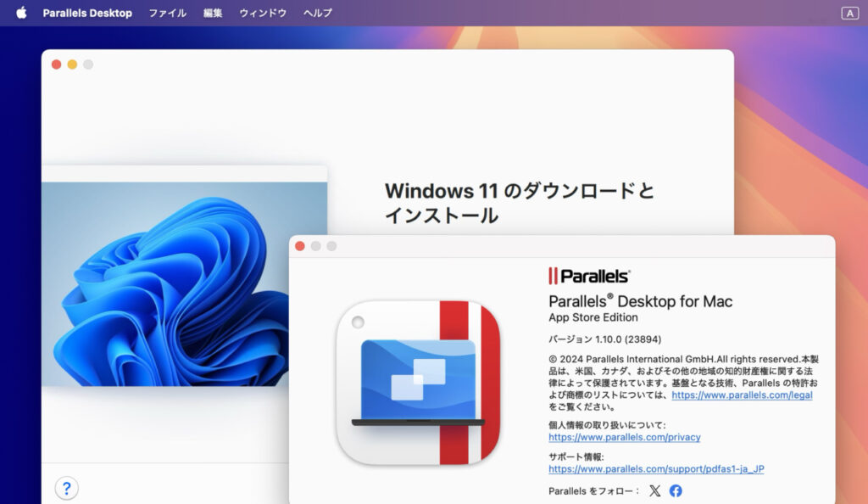
Task: Open the ファイル menu
Action: [166, 13]
